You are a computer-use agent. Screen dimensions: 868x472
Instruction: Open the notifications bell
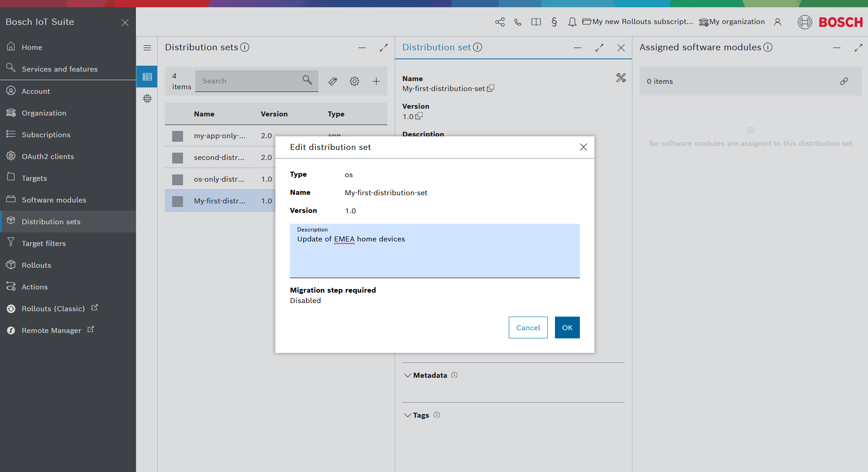coord(572,22)
